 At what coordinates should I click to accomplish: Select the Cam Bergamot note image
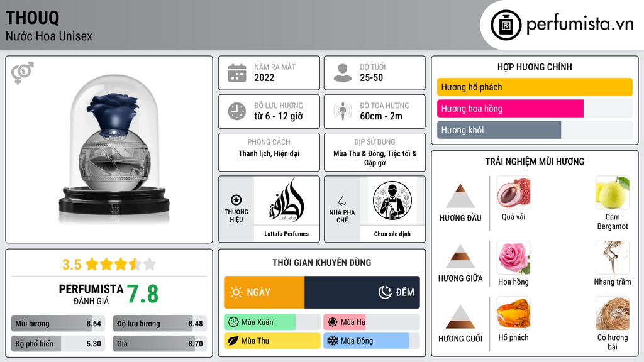point(613,192)
